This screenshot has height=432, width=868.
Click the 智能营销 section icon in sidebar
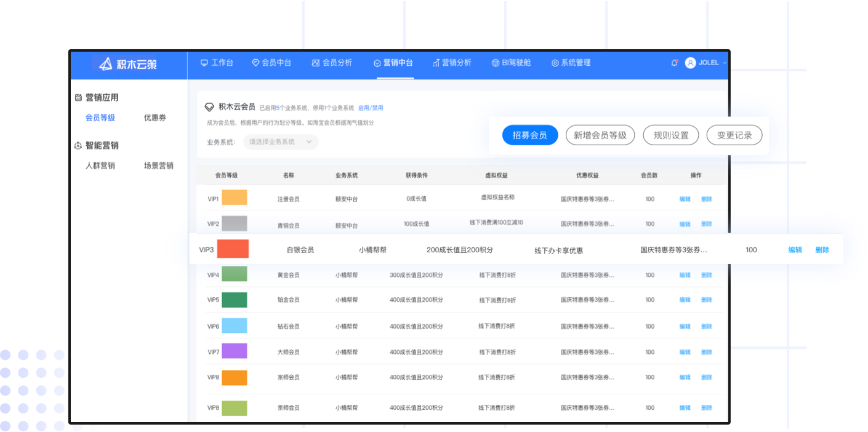click(x=78, y=146)
